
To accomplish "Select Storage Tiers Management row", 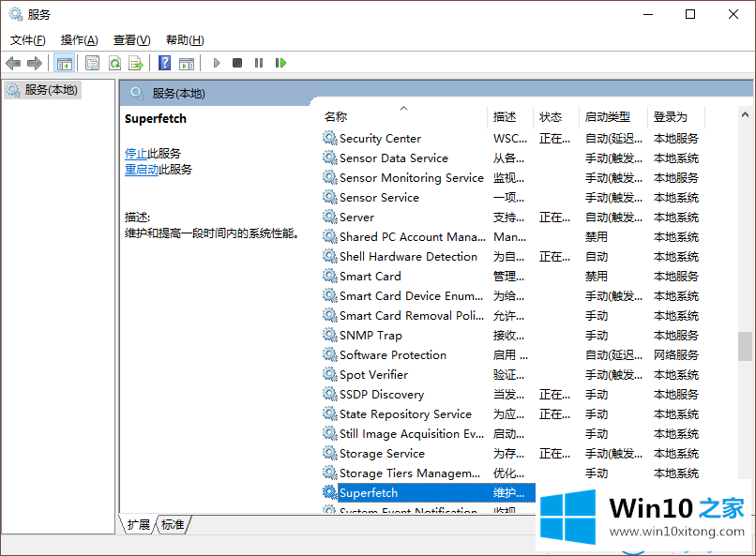I will (x=511, y=473).
